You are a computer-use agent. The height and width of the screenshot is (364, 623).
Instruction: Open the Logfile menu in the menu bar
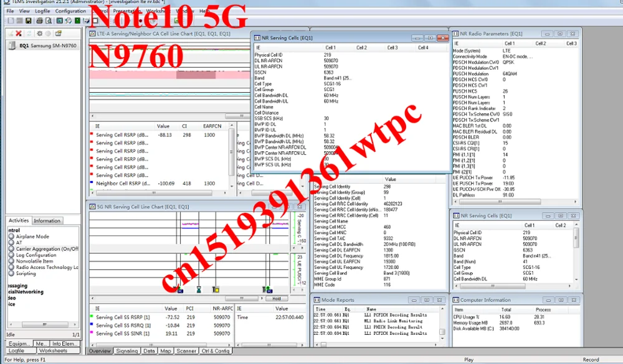pos(42,11)
